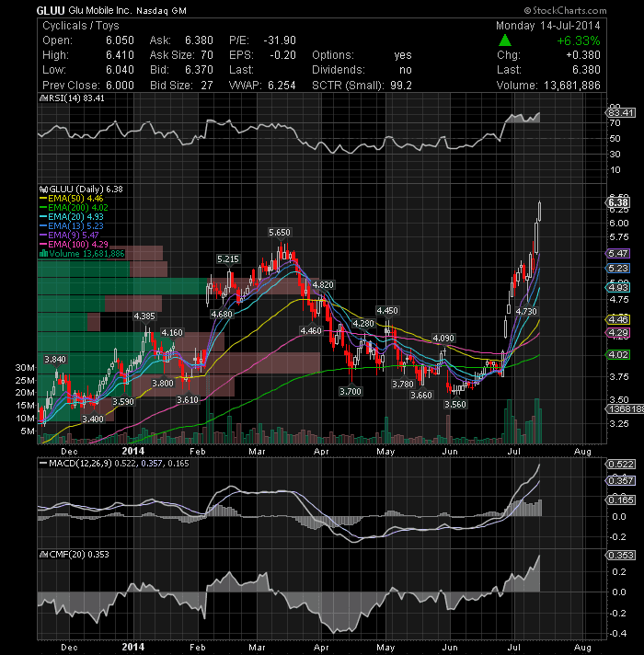Click the Bid value 6.370

click(x=199, y=70)
